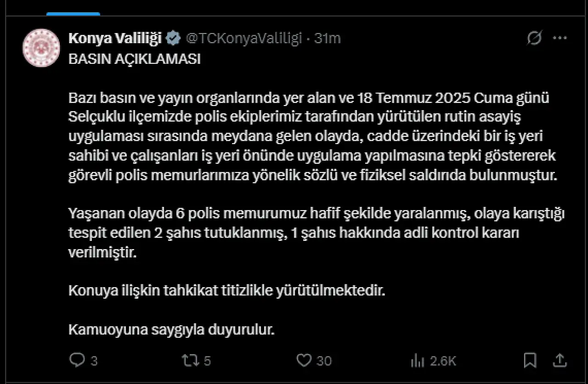View analytics bar chart icon
Viewport: 588px width, 384px height.
click(417, 361)
